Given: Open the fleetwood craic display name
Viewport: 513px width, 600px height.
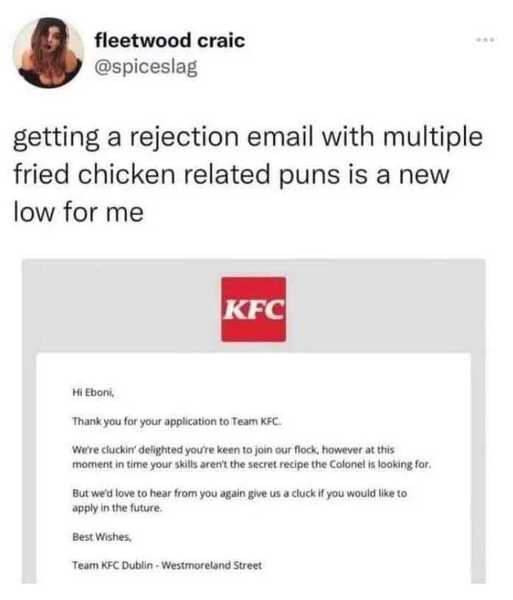Looking at the screenshot, I should tap(169, 40).
